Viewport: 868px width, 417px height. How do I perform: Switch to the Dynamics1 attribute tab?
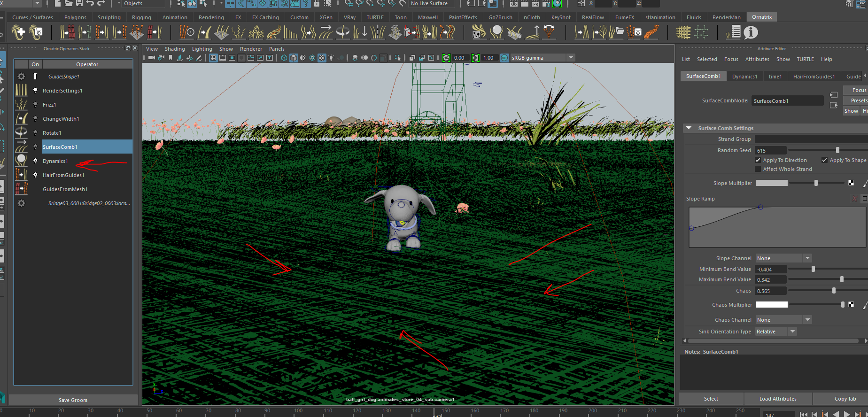[x=744, y=77]
